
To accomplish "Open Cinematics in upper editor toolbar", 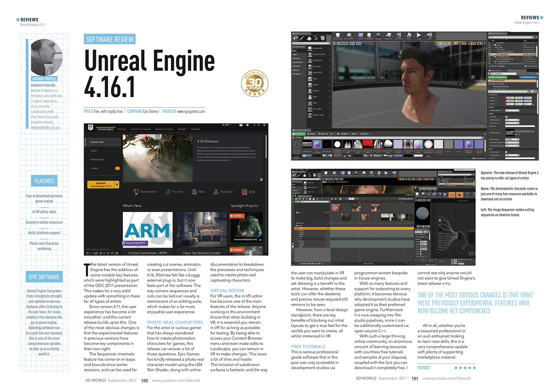I will [x=399, y=35].
